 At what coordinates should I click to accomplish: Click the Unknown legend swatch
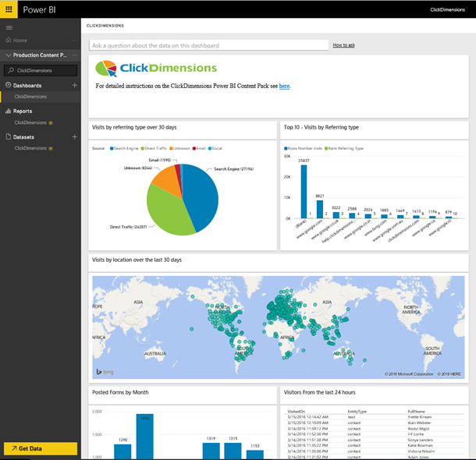[x=171, y=149]
